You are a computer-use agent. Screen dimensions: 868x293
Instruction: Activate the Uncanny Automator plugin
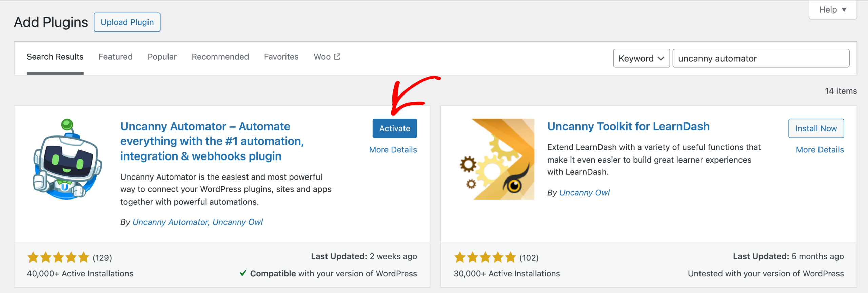(395, 128)
